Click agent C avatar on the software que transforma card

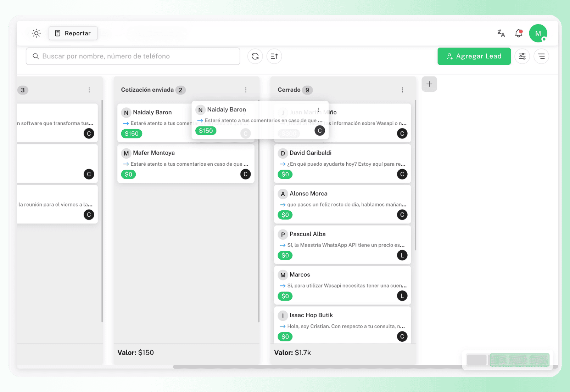(89, 133)
